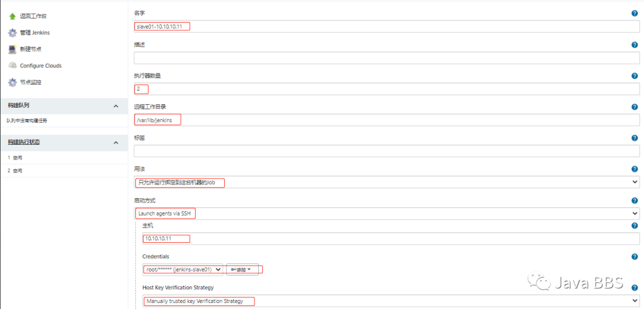The width and height of the screenshot is (644, 309).
Task: Open help for the 执行器数量 field
Action: (634, 76)
